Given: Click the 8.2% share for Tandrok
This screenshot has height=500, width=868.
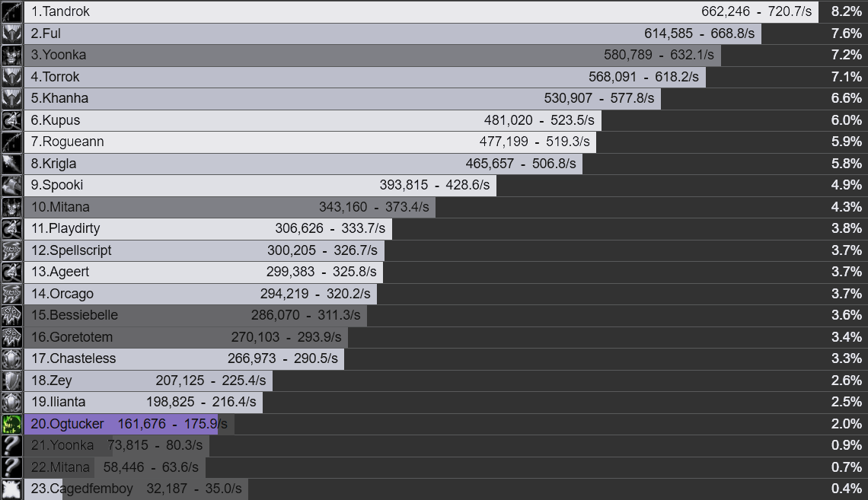Looking at the screenshot, I should pos(847,11).
